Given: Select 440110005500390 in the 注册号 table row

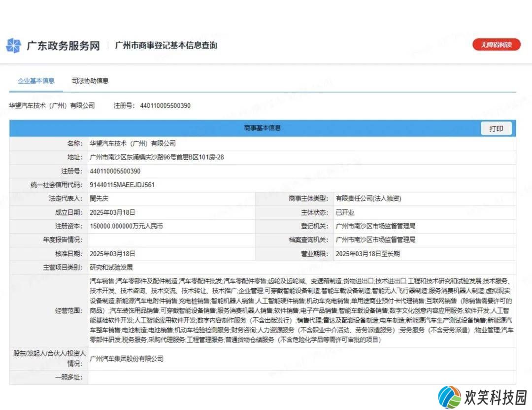Looking at the screenshot, I should [x=115, y=171].
